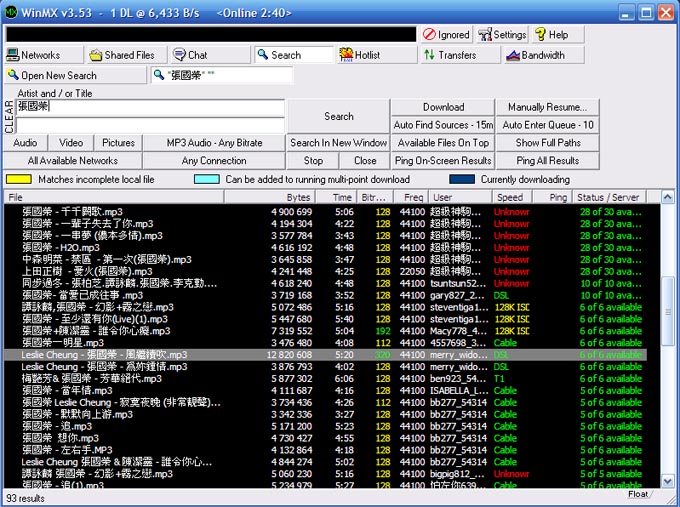Sort results by Bytes column header
The image size is (680, 507).
(270, 197)
